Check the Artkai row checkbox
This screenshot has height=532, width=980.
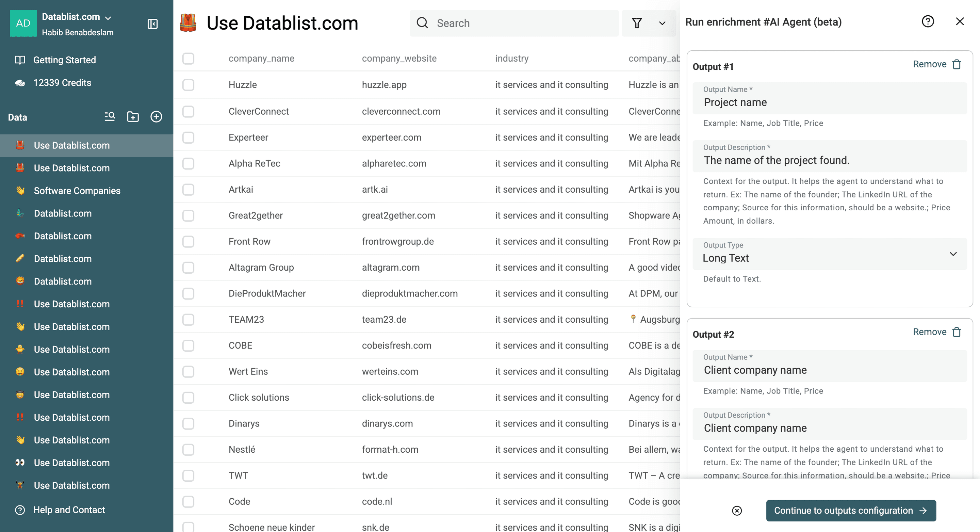click(x=188, y=190)
